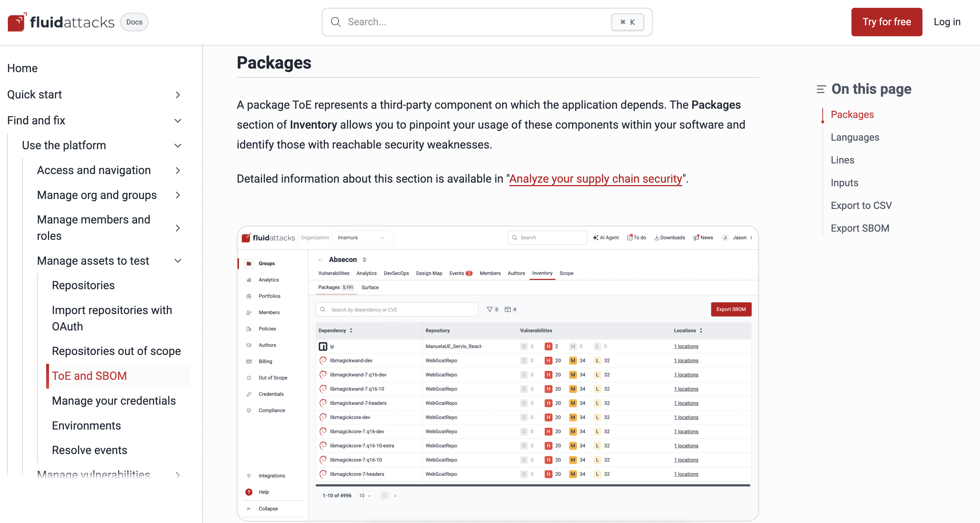Click the Collapse sidebar arrow icon
The image size is (980, 523).
pos(249,509)
